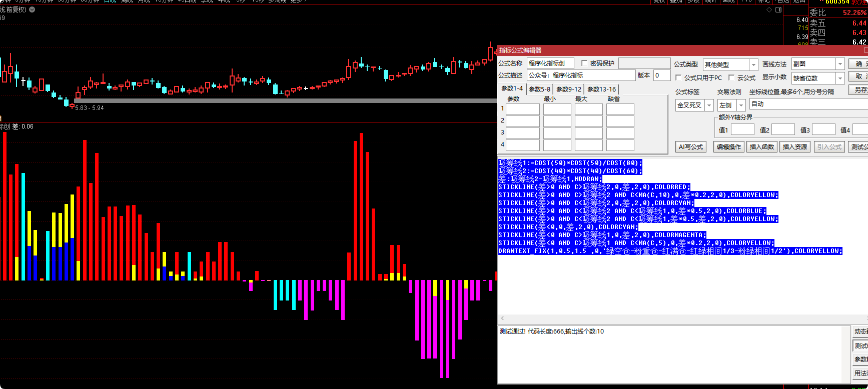Click the horizontal scrollbar's left arrow
Screen dimensions: 868x389
click(502, 318)
